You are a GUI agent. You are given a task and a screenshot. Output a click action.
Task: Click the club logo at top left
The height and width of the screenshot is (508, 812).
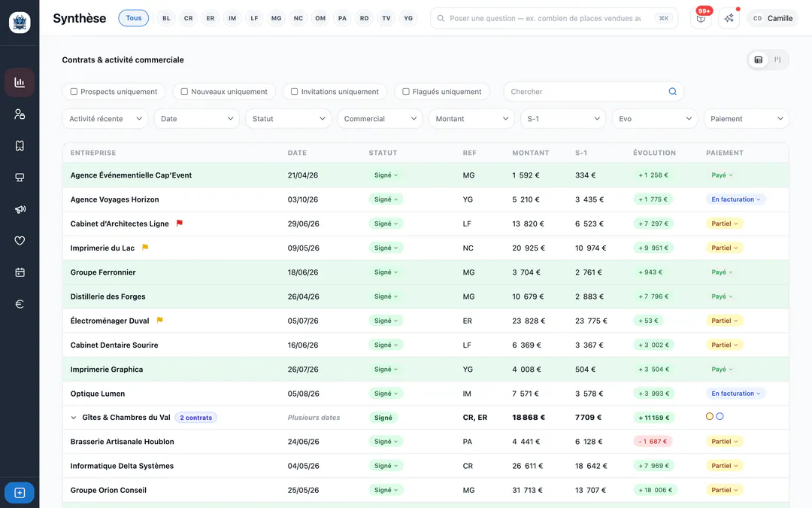point(20,23)
